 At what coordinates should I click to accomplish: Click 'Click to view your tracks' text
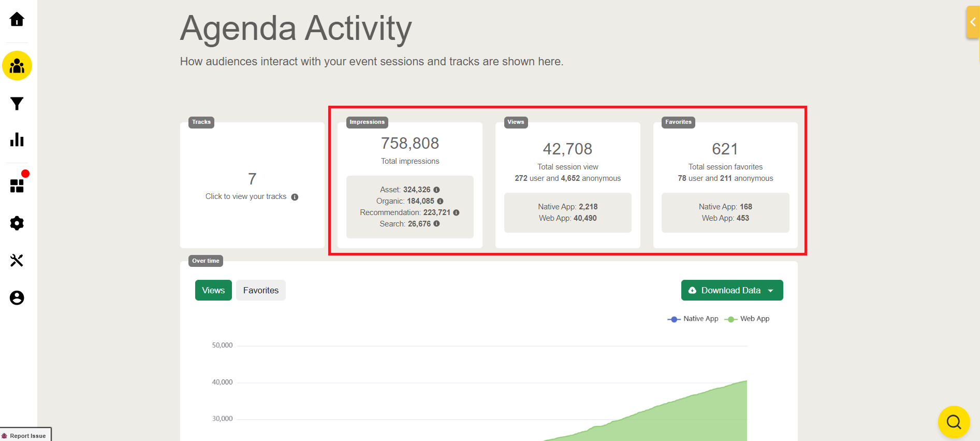246,196
